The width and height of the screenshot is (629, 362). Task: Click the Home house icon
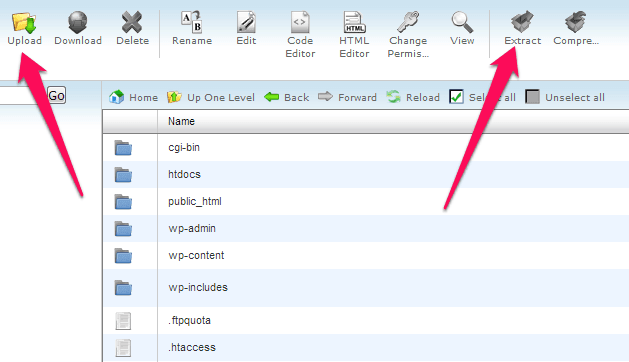(116, 97)
